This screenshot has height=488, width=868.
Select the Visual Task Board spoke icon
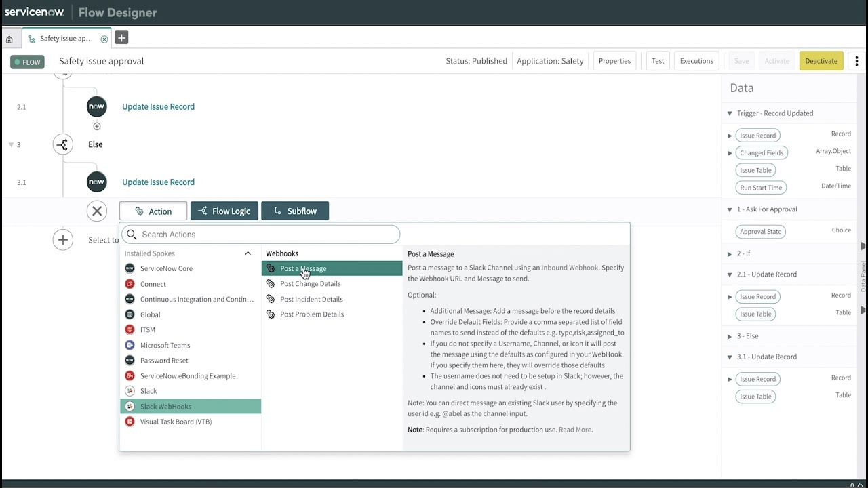point(130,422)
